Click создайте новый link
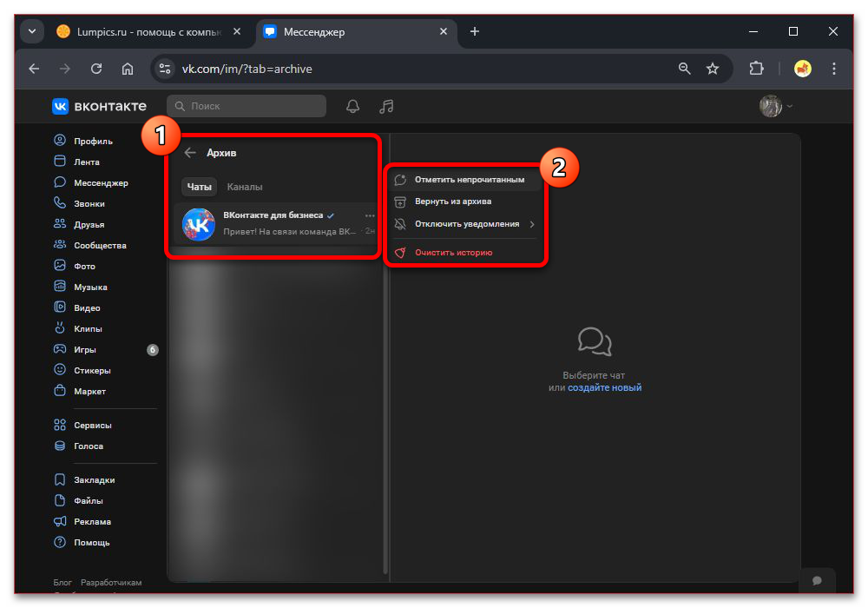This screenshot has width=868, height=608. pyautogui.click(x=604, y=387)
